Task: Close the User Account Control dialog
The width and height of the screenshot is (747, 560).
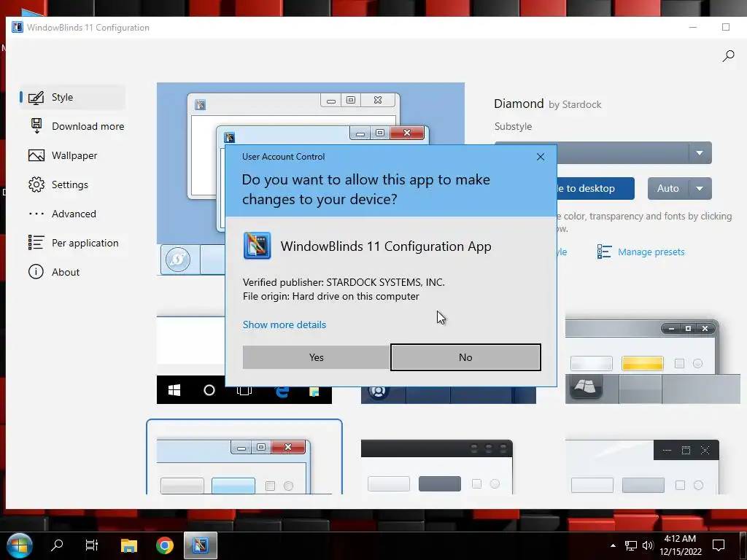Action: [541, 157]
